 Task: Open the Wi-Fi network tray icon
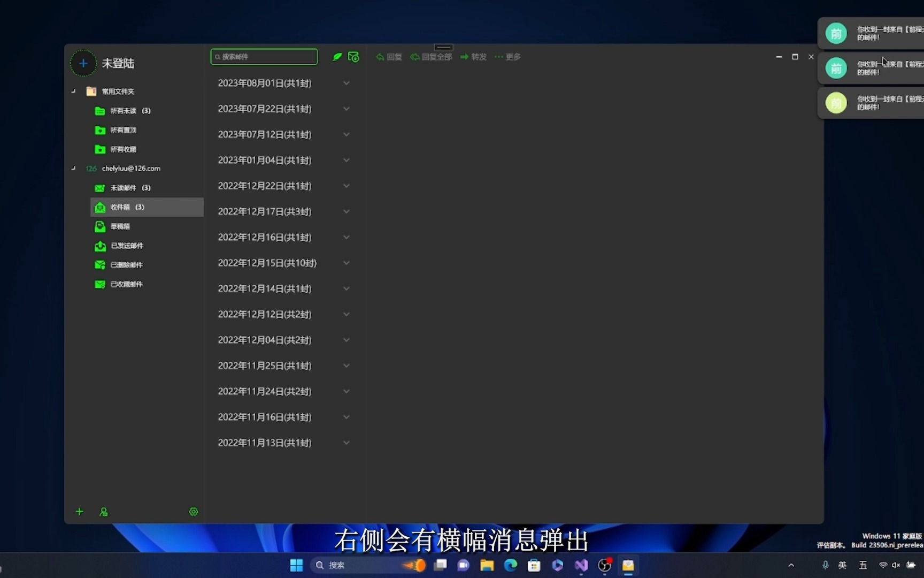[x=883, y=565]
